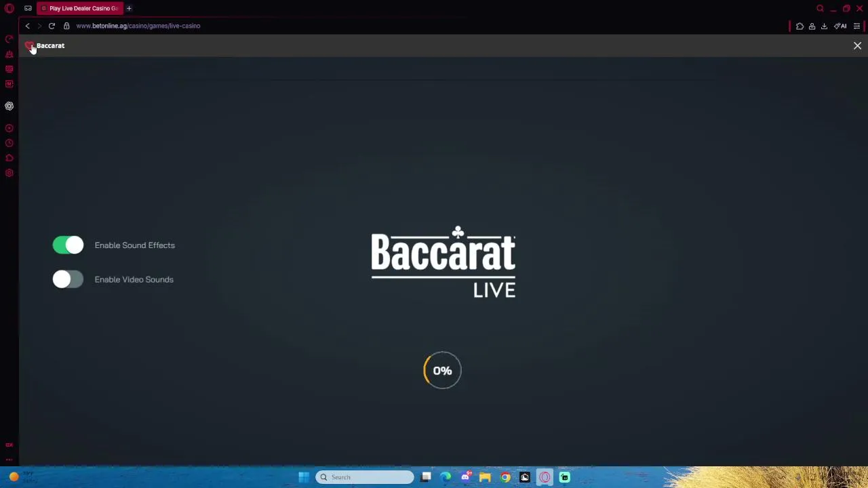The image size is (868, 488).
Task: Open tab search magnifier icon
Action: coord(820,9)
